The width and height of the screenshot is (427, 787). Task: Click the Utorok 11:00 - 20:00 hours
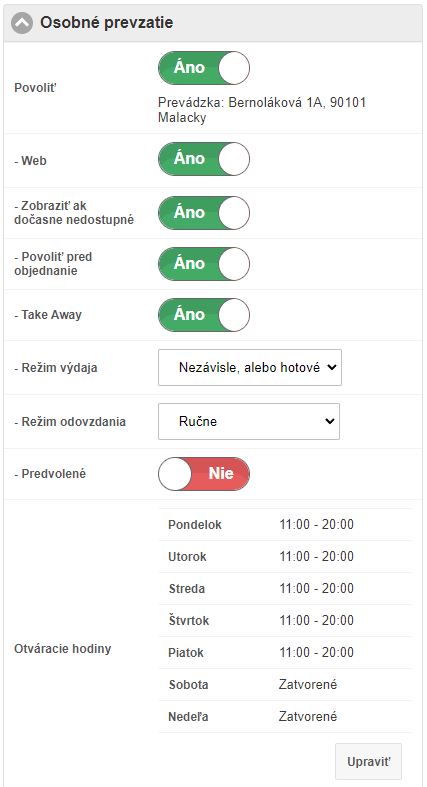(317, 557)
